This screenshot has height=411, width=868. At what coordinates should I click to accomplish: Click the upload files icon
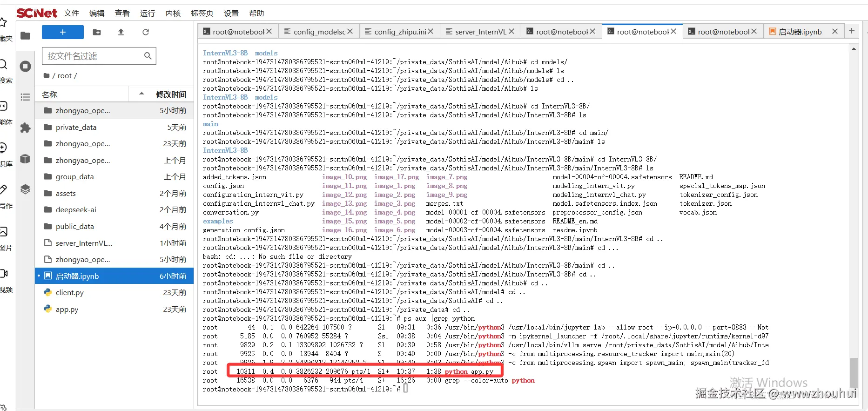121,32
